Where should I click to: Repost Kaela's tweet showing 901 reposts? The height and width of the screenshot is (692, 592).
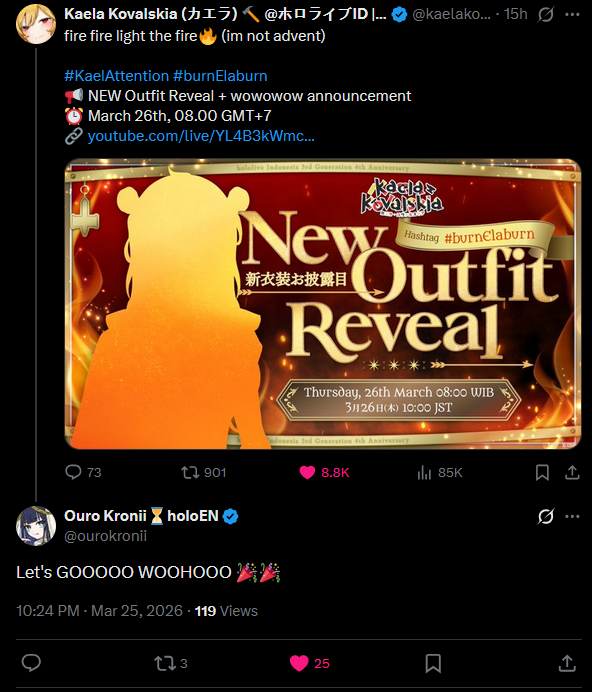point(190,473)
